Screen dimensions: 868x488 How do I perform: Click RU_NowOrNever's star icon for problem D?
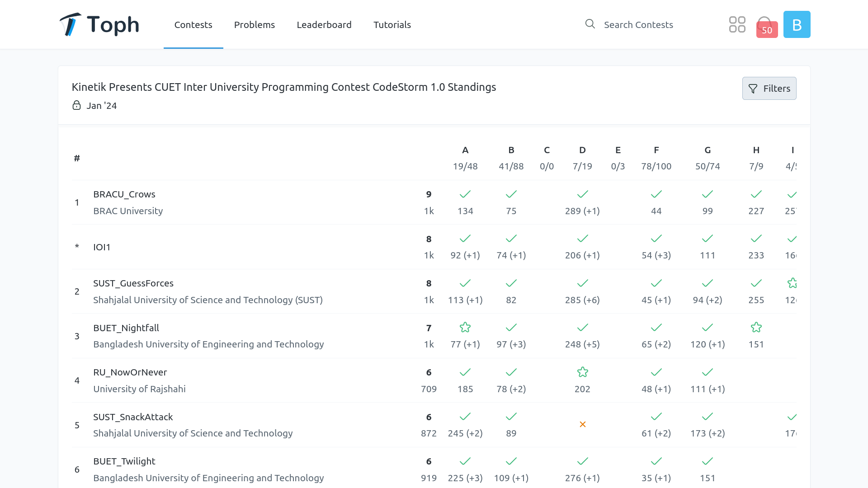[x=582, y=372]
